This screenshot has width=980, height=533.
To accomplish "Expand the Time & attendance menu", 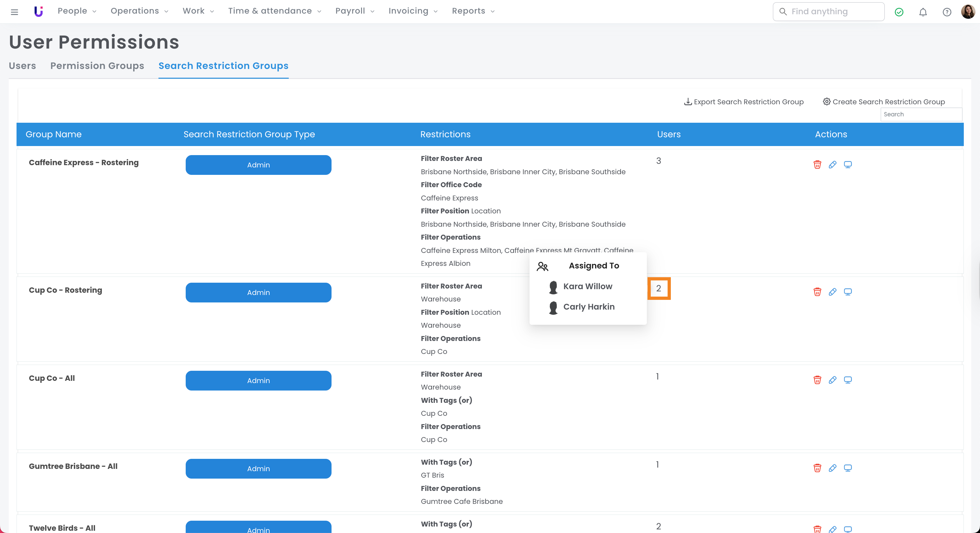I will (x=274, y=11).
